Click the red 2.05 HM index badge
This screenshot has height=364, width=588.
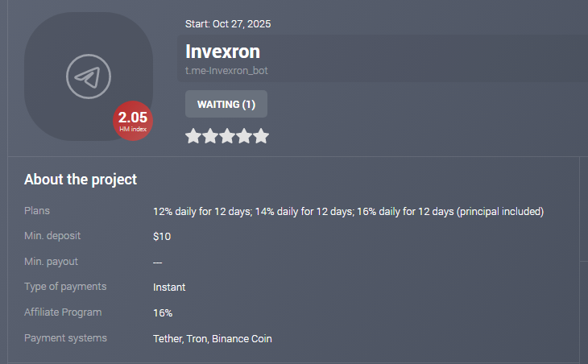(132, 121)
